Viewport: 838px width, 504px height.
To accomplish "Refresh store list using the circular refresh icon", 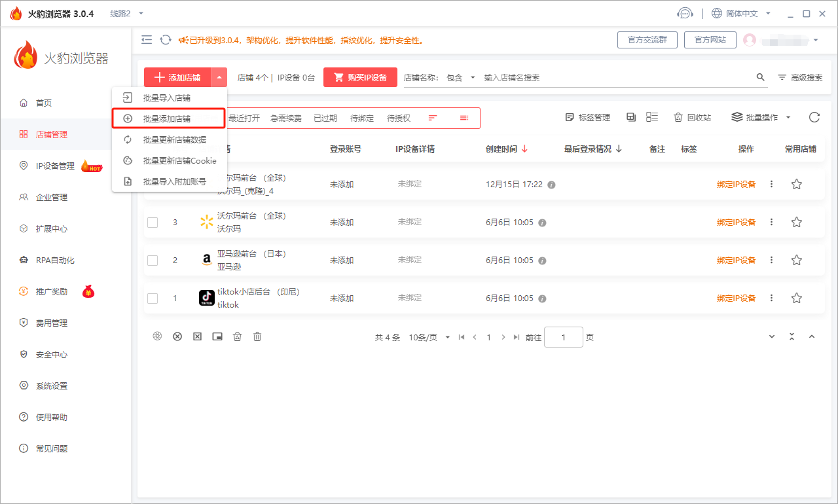I will point(814,117).
